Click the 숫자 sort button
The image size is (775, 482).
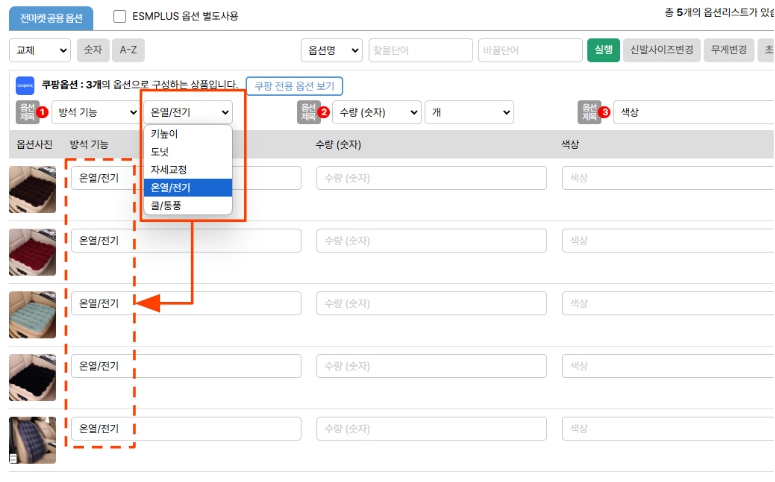(93, 50)
